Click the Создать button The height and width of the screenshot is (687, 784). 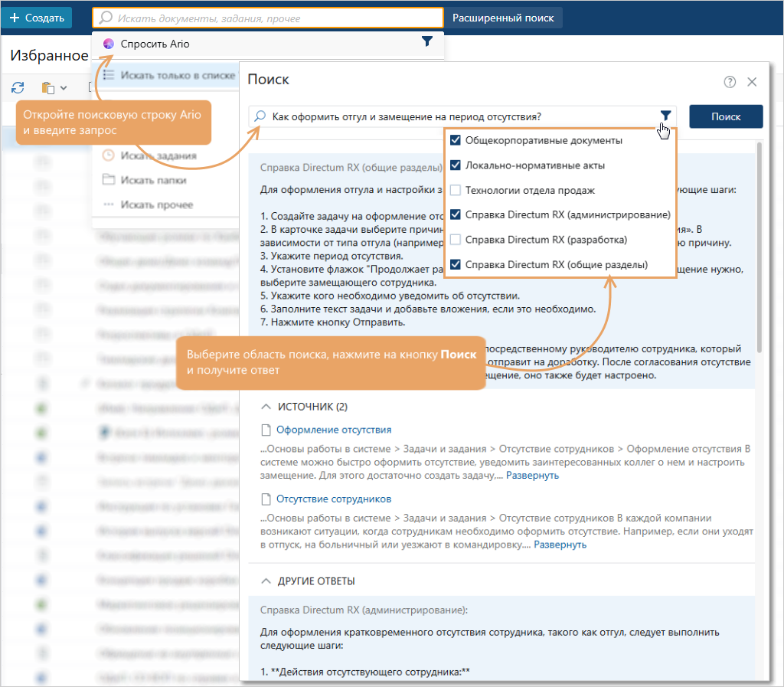pyautogui.click(x=37, y=18)
